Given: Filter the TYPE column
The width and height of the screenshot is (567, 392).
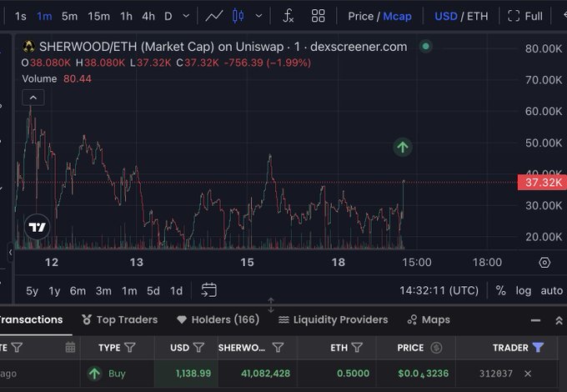Looking at the screenshot, I should (x=130, y=348).
